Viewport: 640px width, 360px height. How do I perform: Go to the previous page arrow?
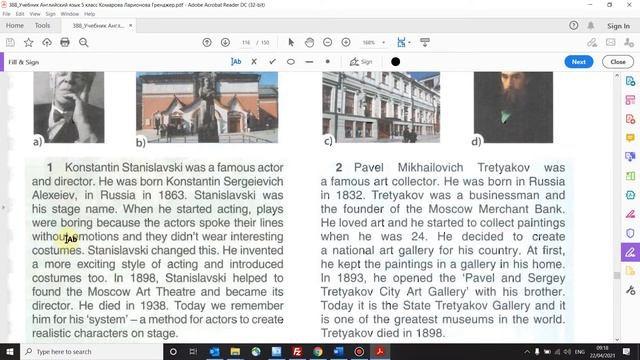(x=207, y=42)
